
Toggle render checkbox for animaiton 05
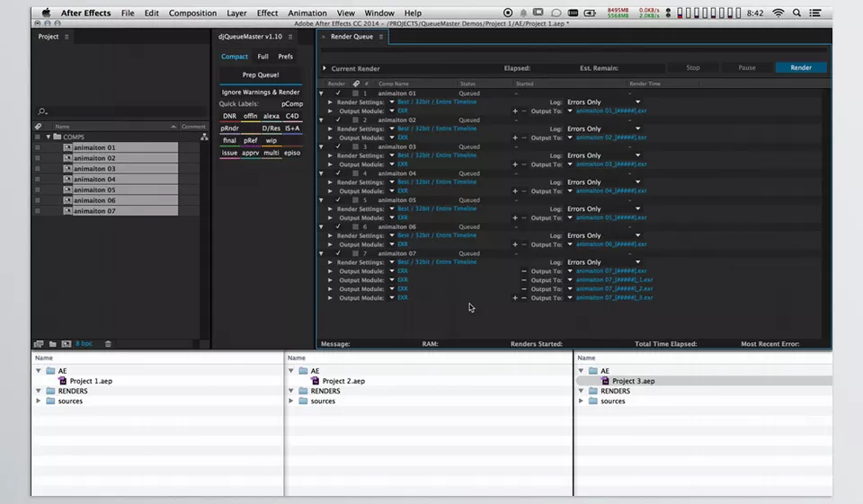pos(338,200)
